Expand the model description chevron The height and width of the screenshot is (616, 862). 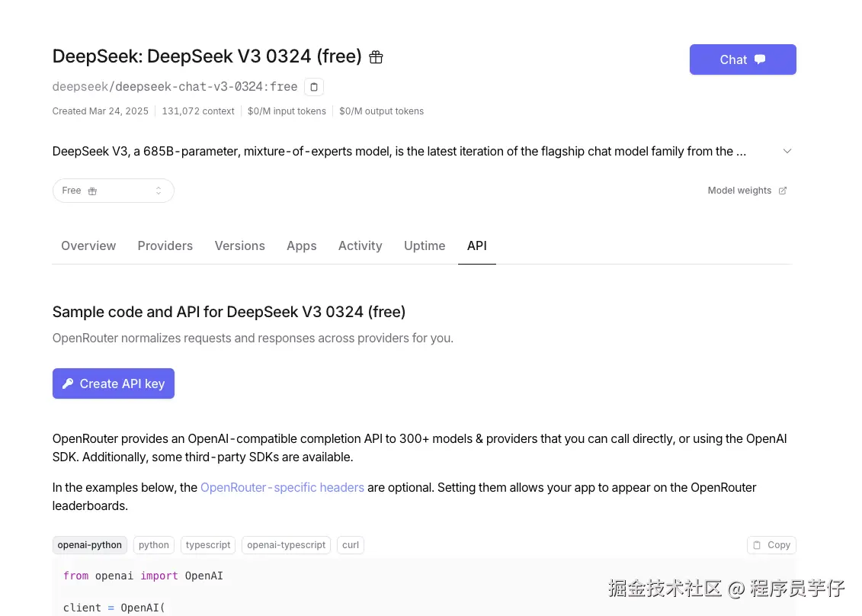tap(787, 151)
